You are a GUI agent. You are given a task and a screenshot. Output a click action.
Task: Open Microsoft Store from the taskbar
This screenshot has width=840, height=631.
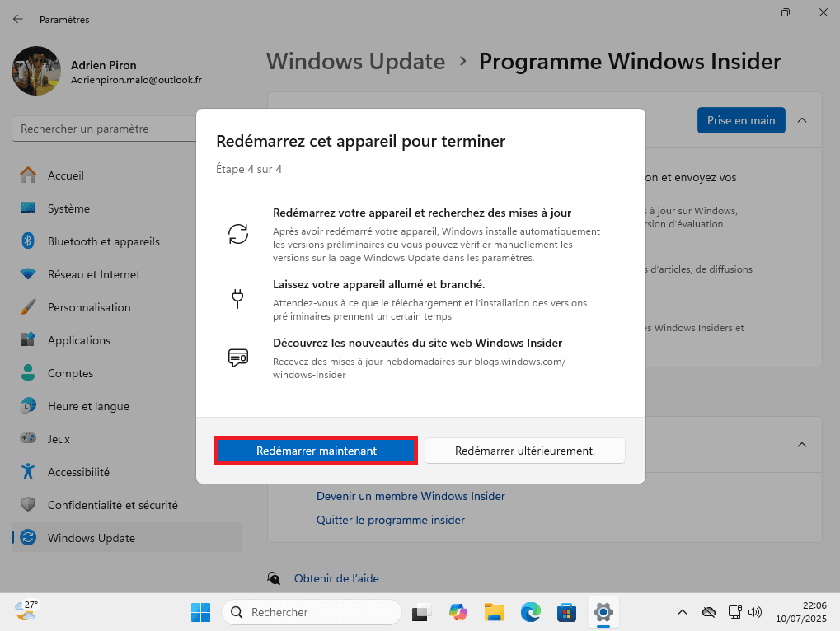pyautogui.click(x=567, y=612)
